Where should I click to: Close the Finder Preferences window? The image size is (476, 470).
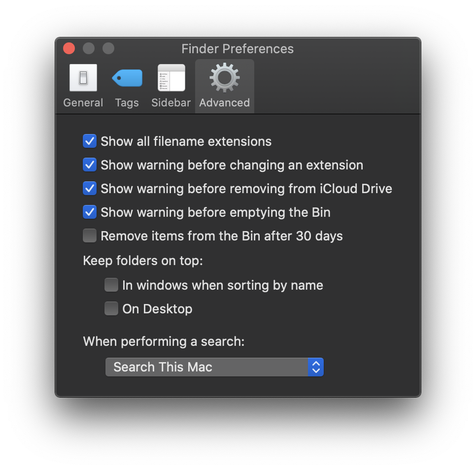click(69, 48)
